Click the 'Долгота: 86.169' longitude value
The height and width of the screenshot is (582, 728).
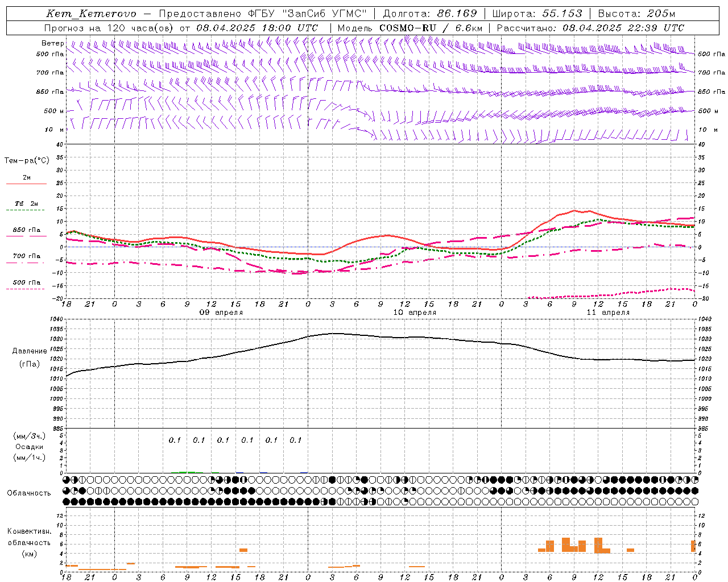430,14
